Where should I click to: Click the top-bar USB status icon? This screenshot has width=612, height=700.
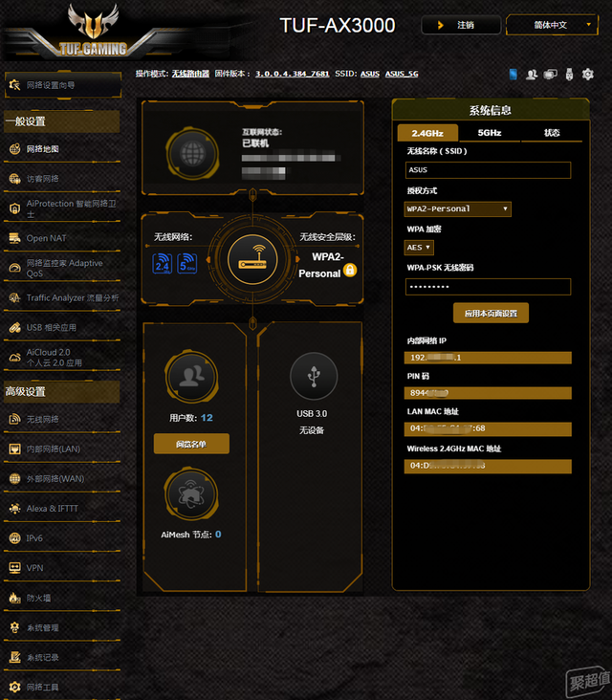coord(569,74)
